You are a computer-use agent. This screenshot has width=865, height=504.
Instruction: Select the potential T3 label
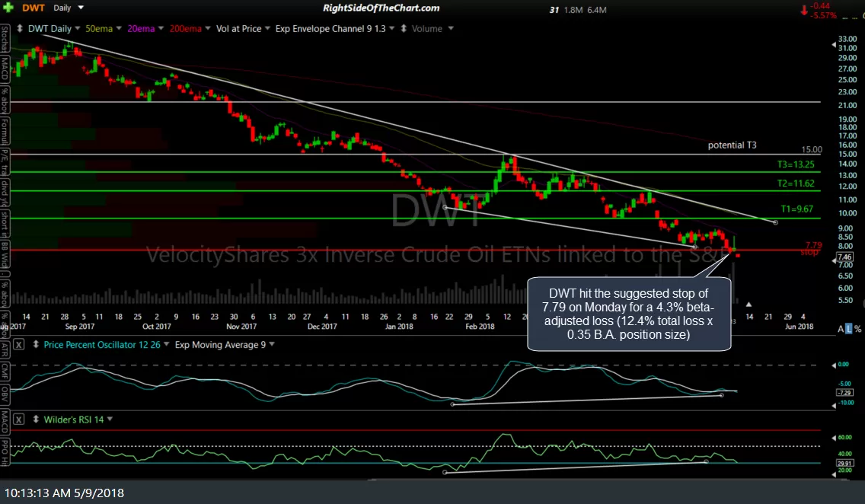pos(732,145)
